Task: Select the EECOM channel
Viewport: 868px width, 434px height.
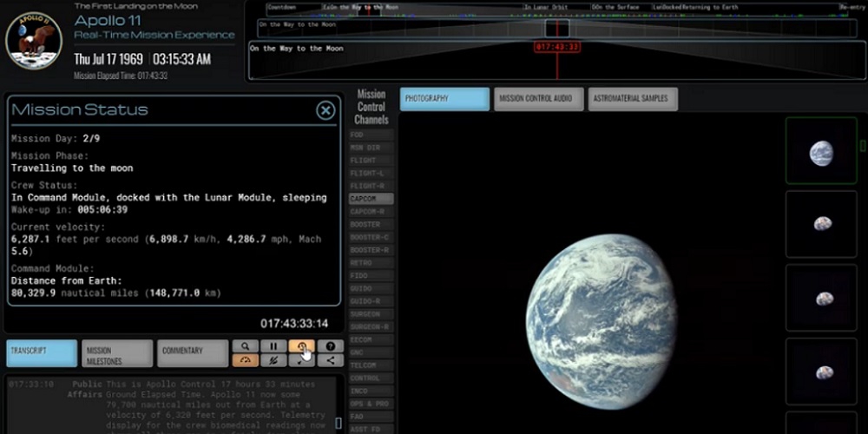Action: (x=372, y=339)
